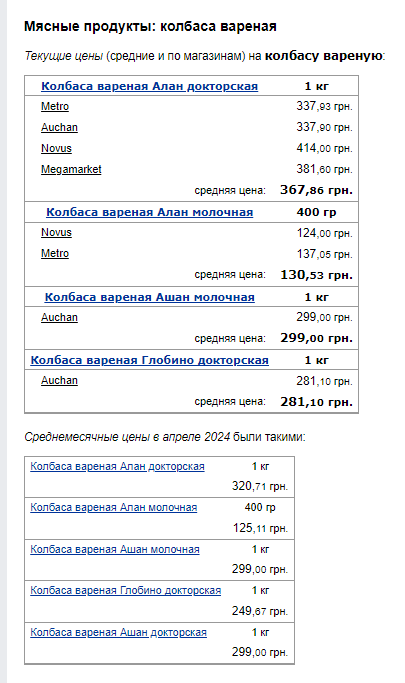This screenshot has height=683, width=405.
Task: Open Алан докторская link in April 2024 table
Action: pyautogui.click(x=117, y=466)
